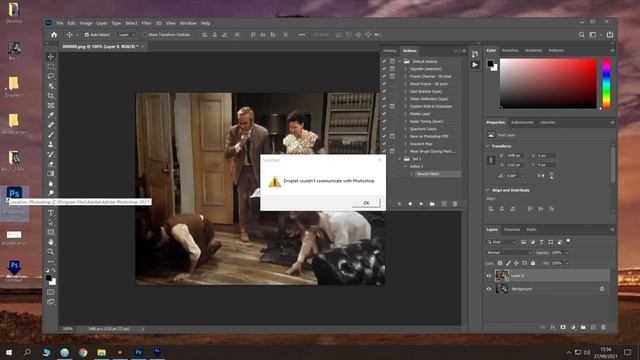Switch to the Channels tab
Viewport: 640px width, 360px height.
(x=512, y=230)
